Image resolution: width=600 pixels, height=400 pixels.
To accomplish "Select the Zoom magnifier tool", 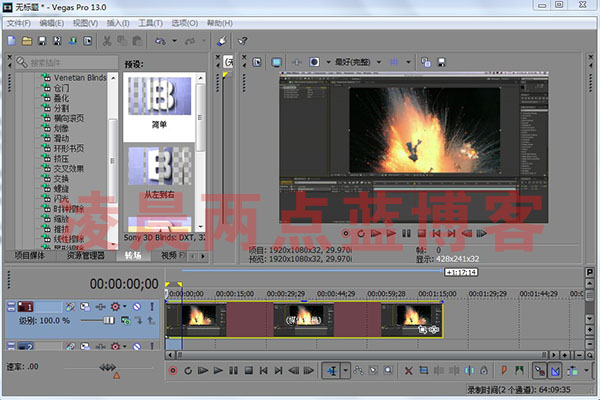I will [388, 371].
